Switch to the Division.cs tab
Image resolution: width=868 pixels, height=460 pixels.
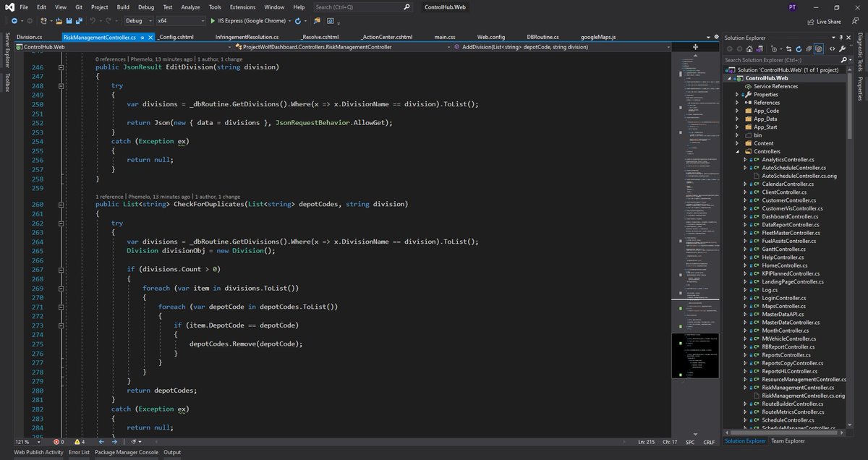(x=30, y=37)
